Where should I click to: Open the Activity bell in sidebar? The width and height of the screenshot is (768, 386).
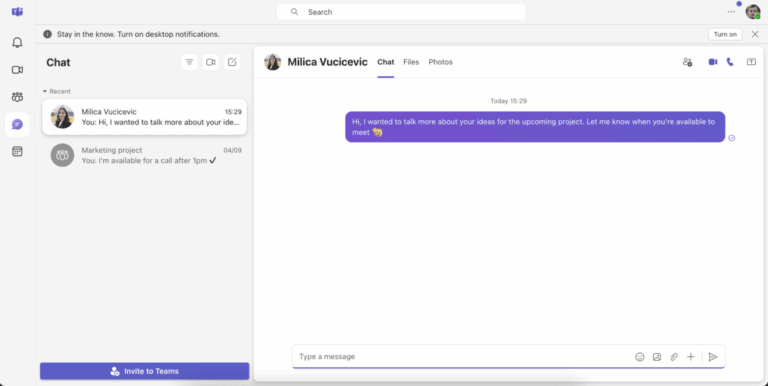pyautogui.click(x=17, y=43)
